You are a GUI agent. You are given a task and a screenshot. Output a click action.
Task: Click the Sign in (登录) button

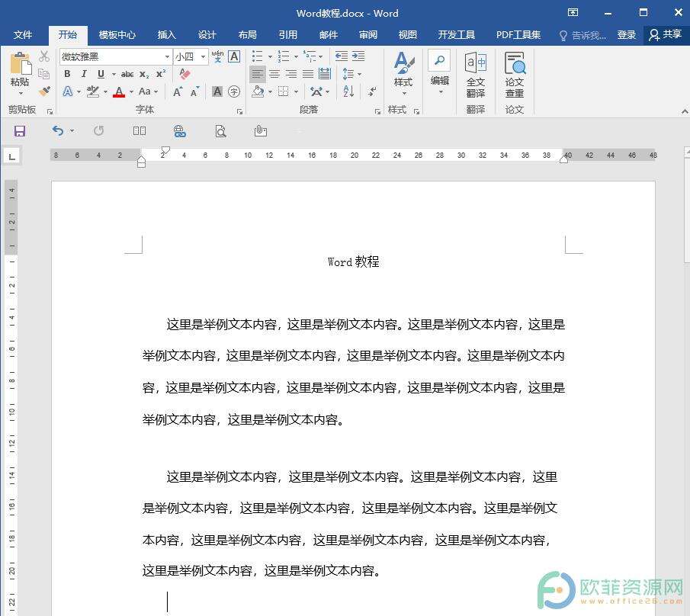626,35
